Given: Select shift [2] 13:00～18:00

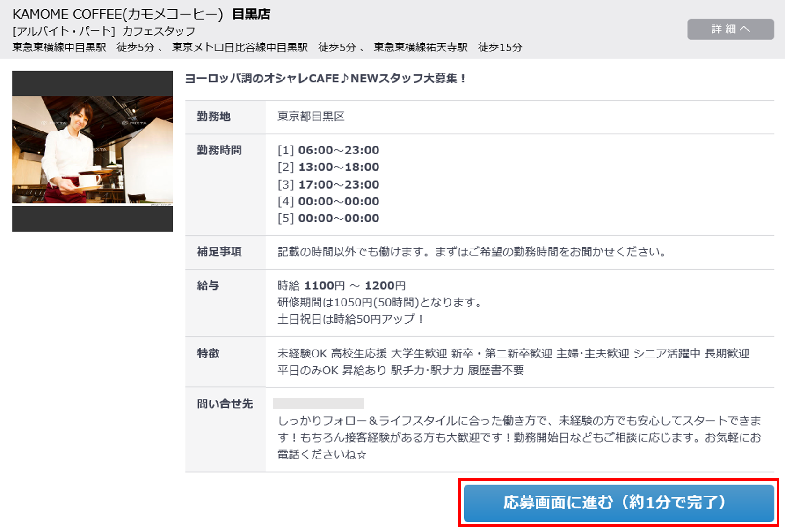Looking at the screenshot, I should [328, 167].
